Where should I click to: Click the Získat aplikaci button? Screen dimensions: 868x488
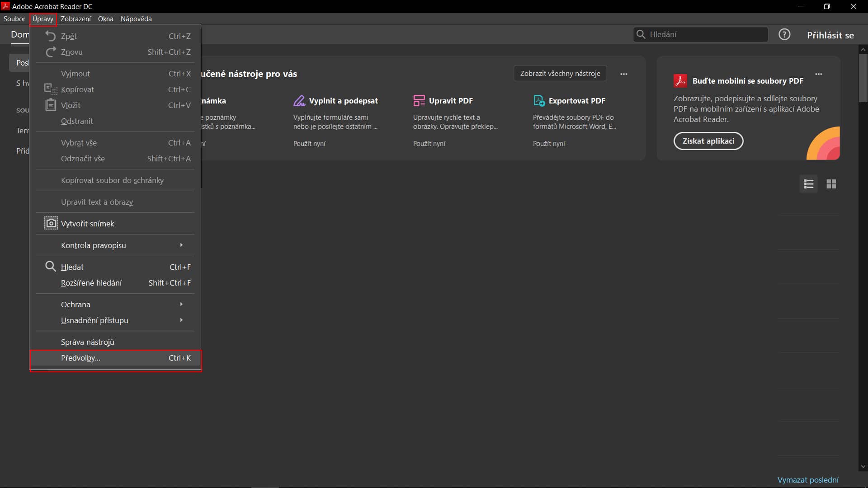(708, 141)
